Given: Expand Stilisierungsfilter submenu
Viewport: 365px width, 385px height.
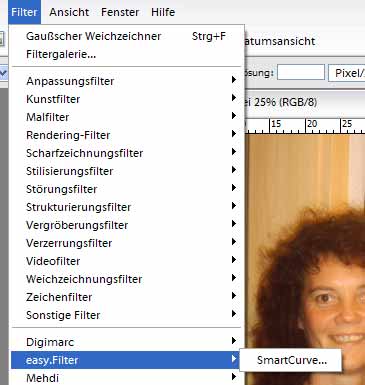Looking at the screenshot, I should [126, 171].
